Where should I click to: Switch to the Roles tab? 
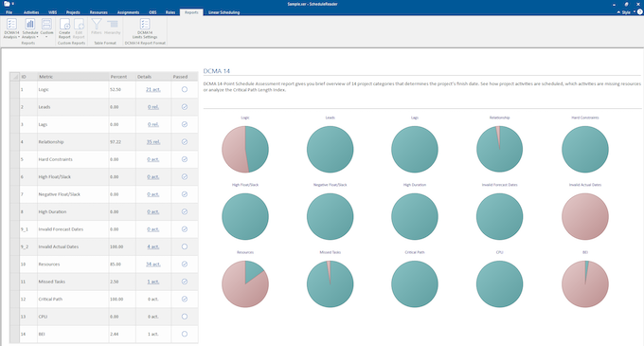[x=170, y=12]
